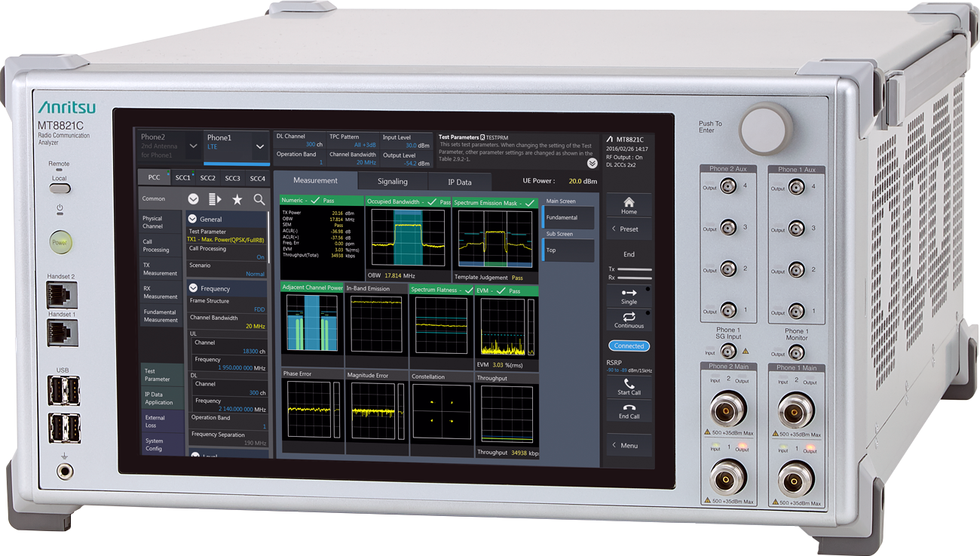Click the Push To Enter rotary knob
The height and width of the screenshot is (556, 980).
766,130
